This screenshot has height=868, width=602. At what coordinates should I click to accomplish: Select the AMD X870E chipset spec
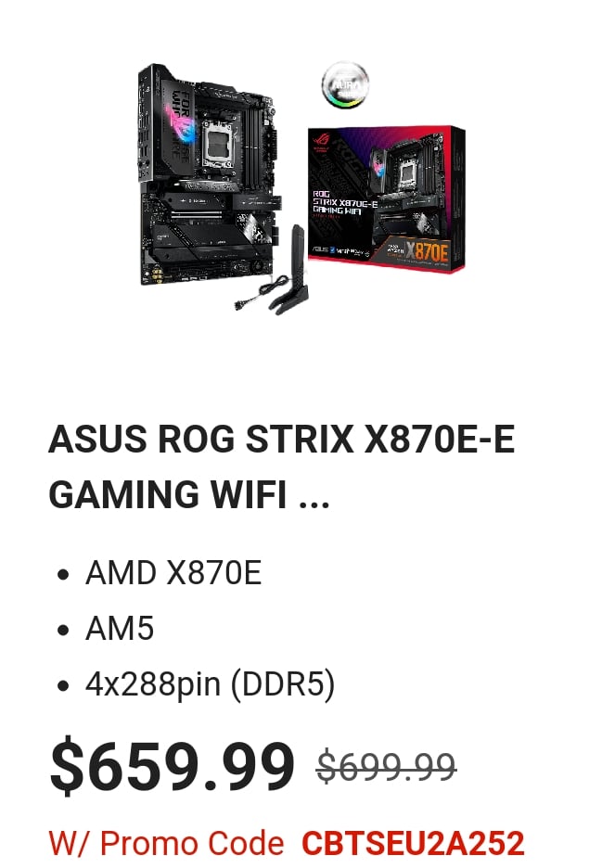click(173, 573)
